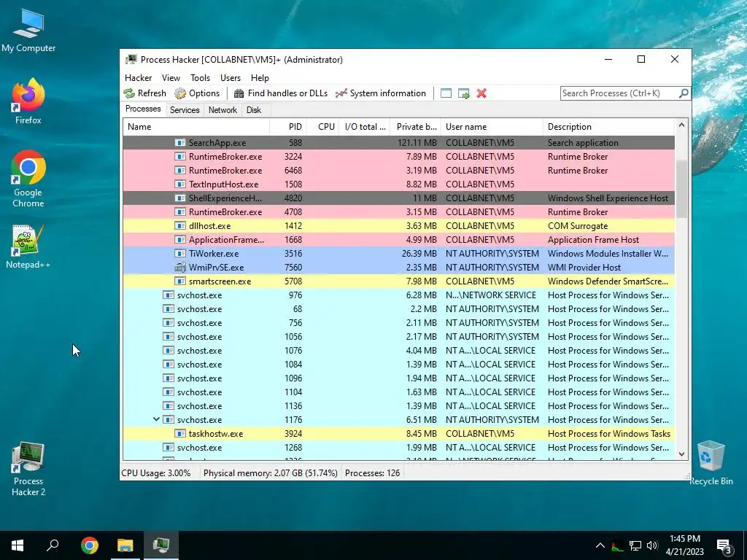Image resolution: width=747 pixels, height=560 pixels.
Task: Select the SearchApp.exe process icon
Action: pos(180,142)
